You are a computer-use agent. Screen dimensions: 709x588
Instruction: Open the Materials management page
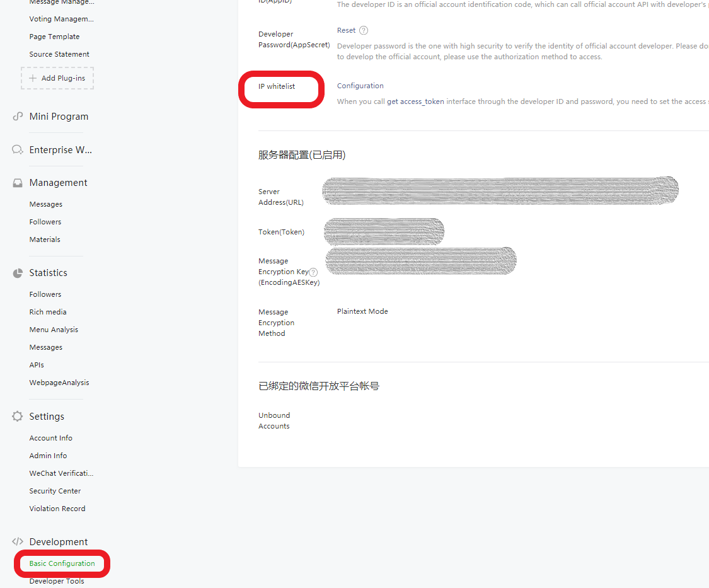click(45, 239)
